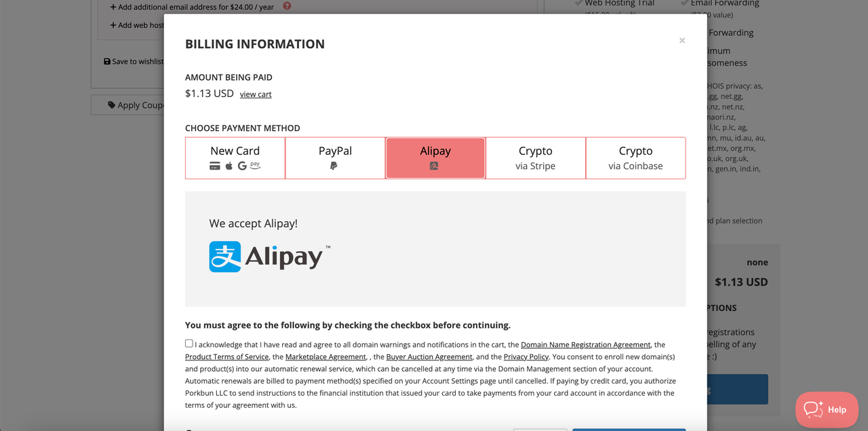Open the Privacy Policy link
Viewport: 868px width, 431px height.
point(526,357)
